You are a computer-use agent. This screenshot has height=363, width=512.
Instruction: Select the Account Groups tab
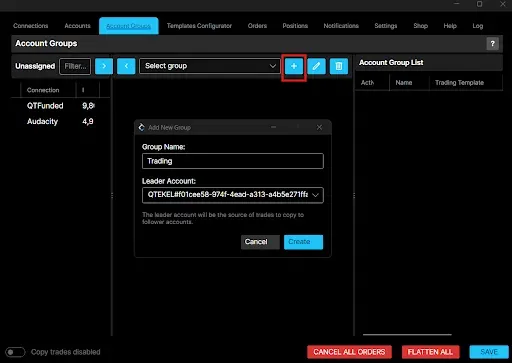[x=129, y=26]
